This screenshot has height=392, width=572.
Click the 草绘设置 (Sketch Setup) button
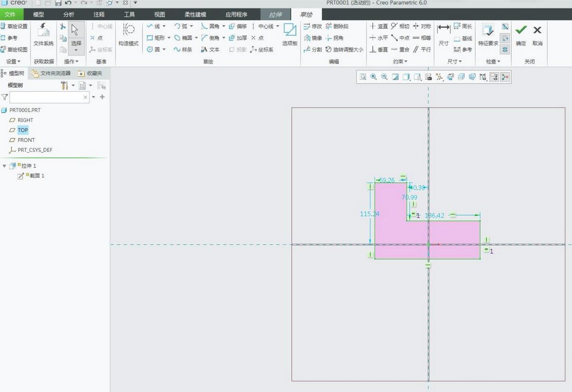tap(14, 27)
